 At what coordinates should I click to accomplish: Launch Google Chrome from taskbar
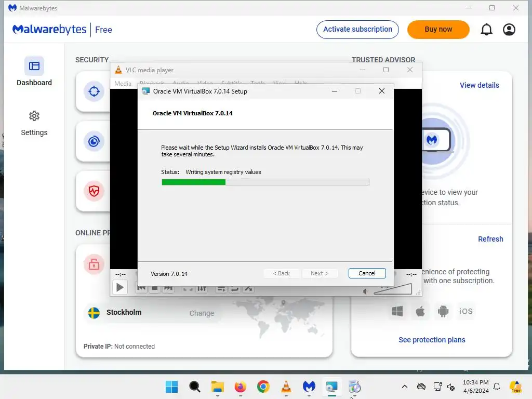click(x=263, y=387)
